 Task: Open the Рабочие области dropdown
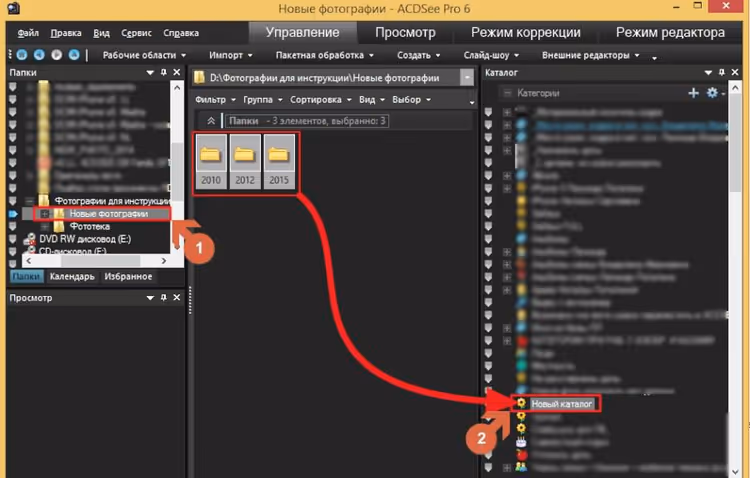click(144, 55)
